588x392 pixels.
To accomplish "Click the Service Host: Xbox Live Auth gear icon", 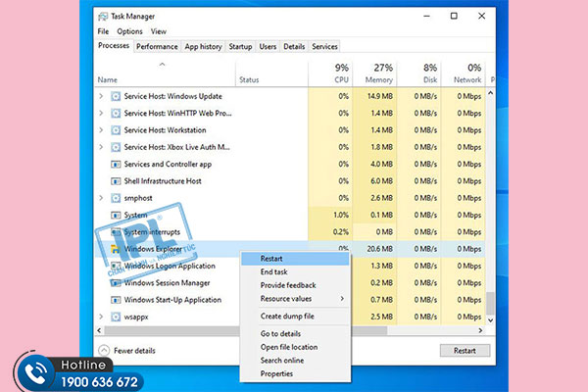I will pyautogui.click(x=116, y=147).
